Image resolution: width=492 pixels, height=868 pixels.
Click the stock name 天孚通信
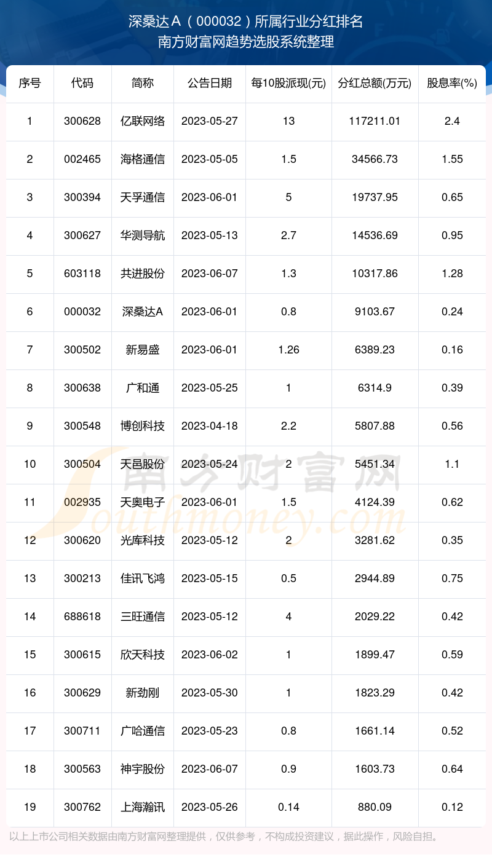143,197
